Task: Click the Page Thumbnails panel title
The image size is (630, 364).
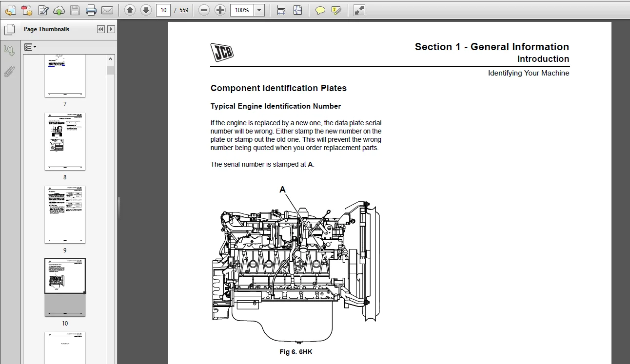Action: pyautogui.click(x=47, y=29)
